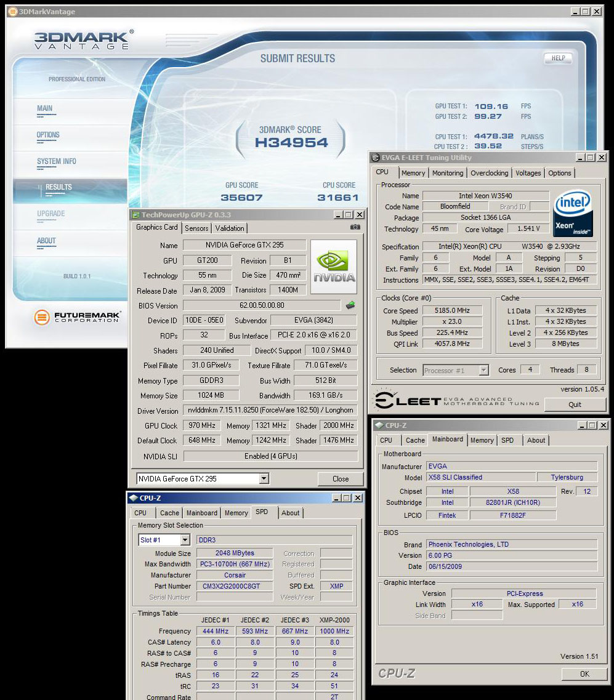
Task: Click the GPU-Z camera screenshot icon
Action: tap(355, 227)
